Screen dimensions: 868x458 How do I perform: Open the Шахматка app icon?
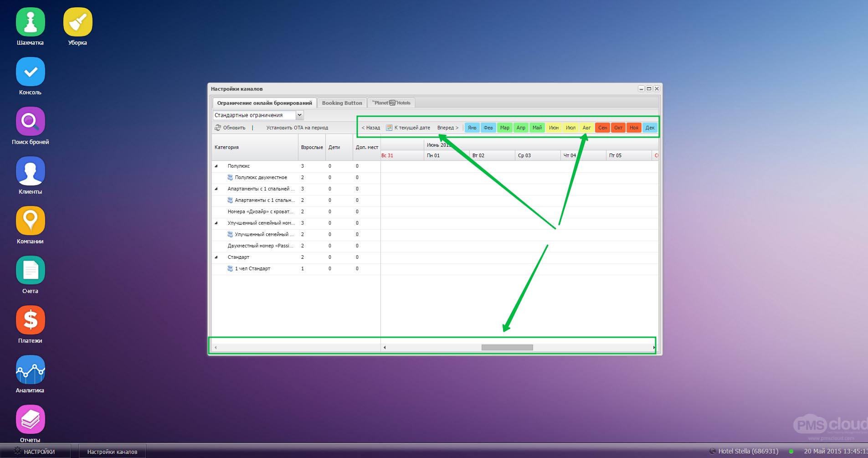pyautogui.click(x=30, y=22)
